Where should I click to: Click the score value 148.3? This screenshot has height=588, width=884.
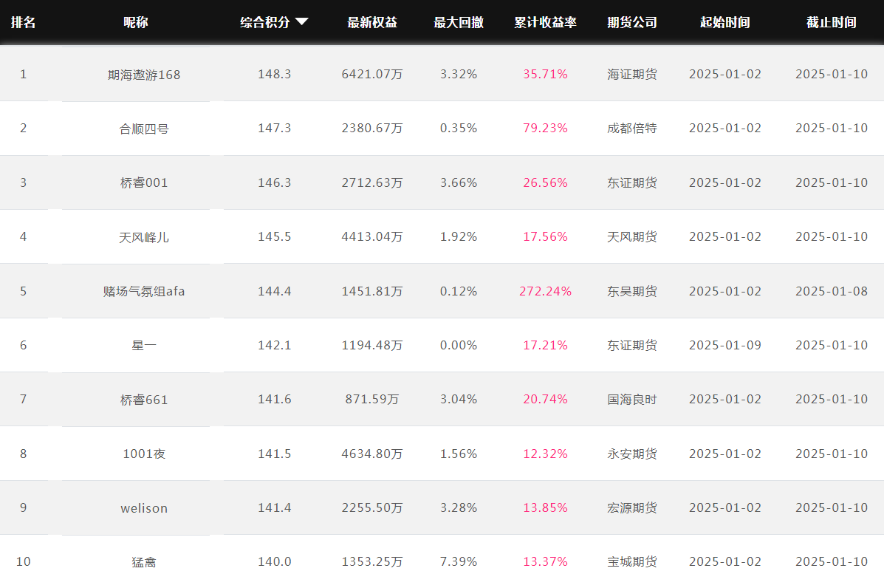[275, 75]
